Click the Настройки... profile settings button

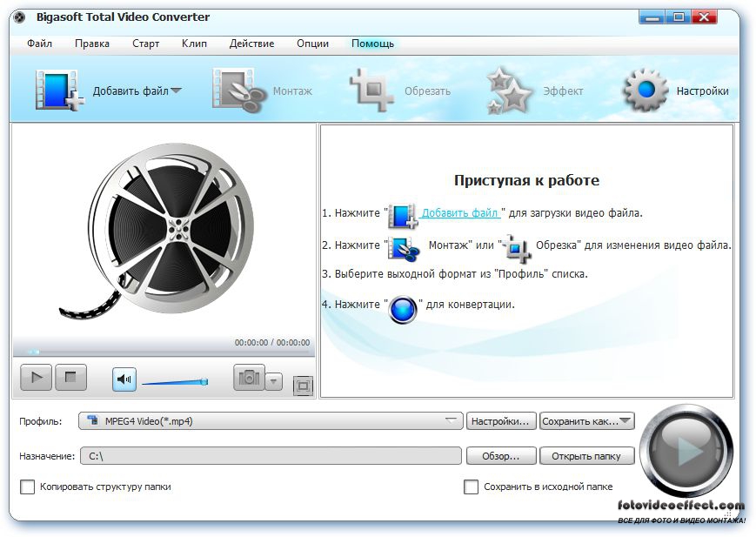501,421
